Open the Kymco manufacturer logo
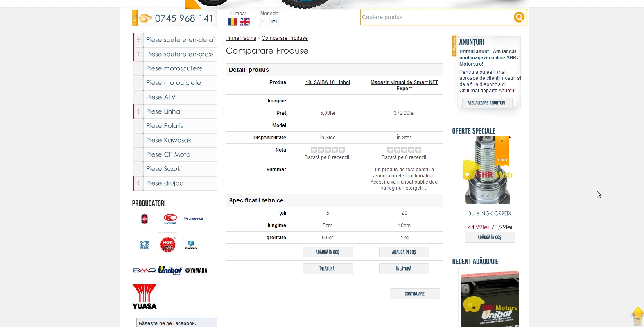 point(170,219)
